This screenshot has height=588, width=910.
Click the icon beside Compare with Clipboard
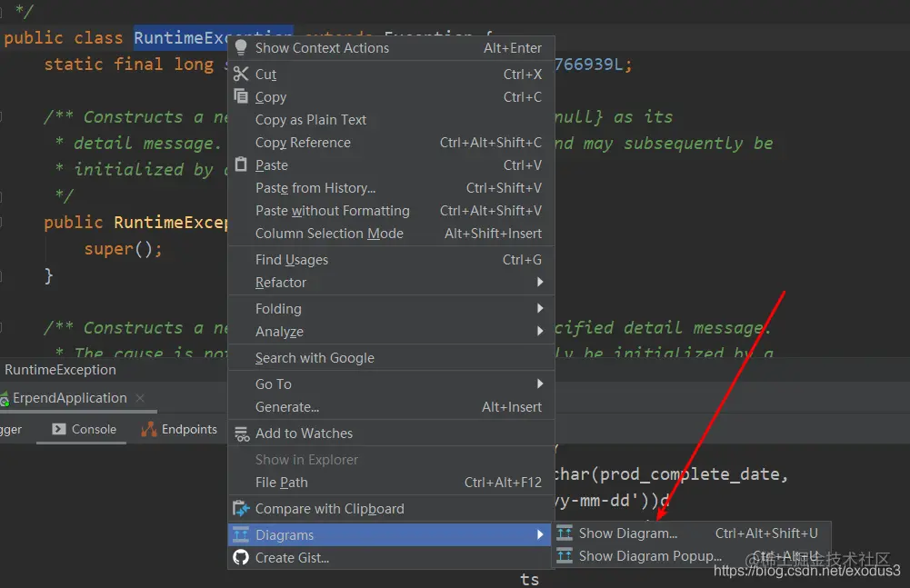pos(241,508)
